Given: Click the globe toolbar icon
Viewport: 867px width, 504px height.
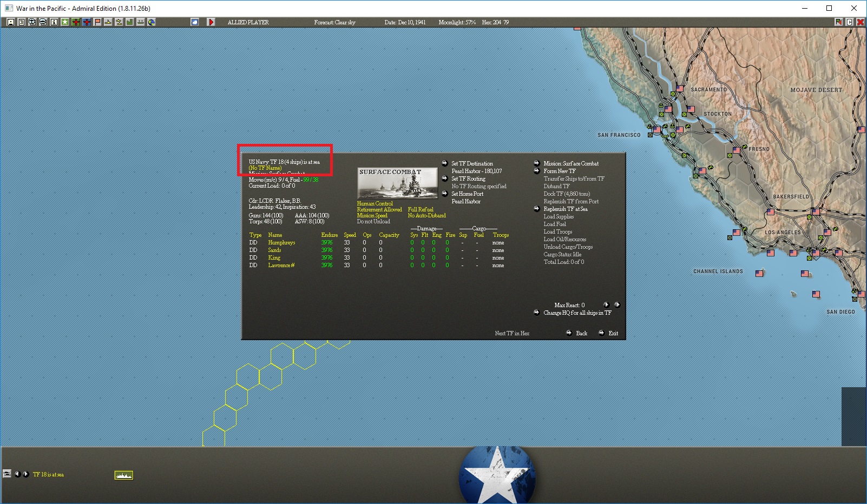Looking at the screenshot, I should [x=152, y=22].
